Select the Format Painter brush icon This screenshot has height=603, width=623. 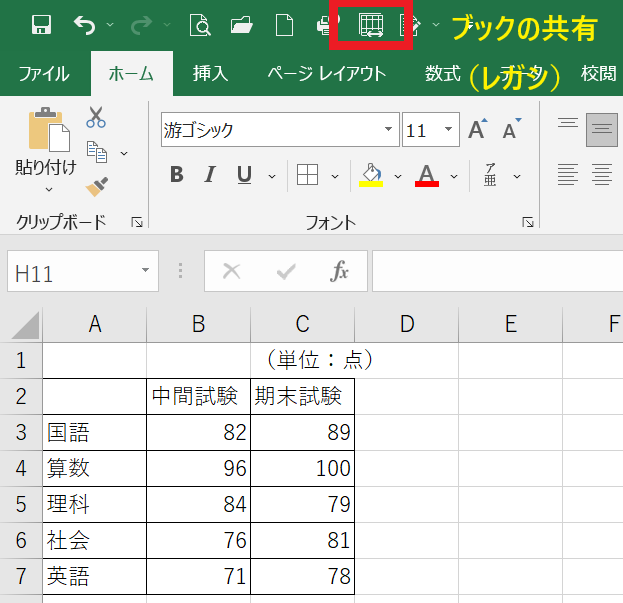point(97,187)
